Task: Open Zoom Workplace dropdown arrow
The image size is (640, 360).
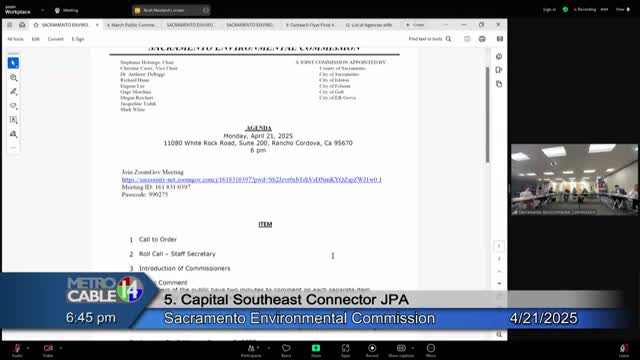Action: click(42, 10)
